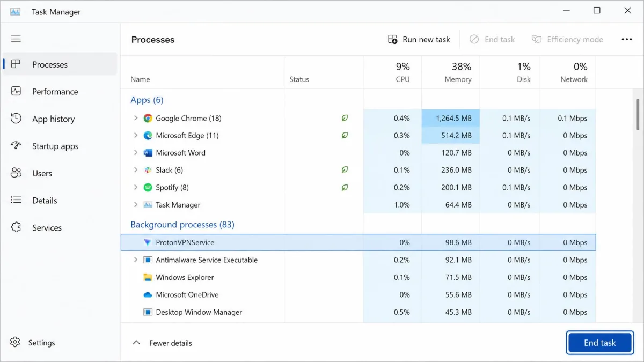644x362 pixels.
Task: Click Slack's efficiency mode leaf icon
Action: click(345, 170)
